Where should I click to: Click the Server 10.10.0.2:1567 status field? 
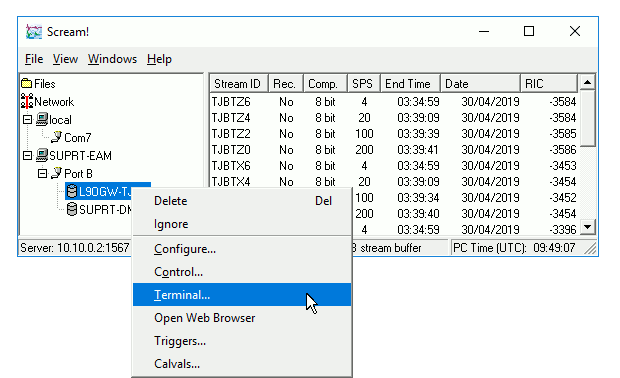click(75, 248)
